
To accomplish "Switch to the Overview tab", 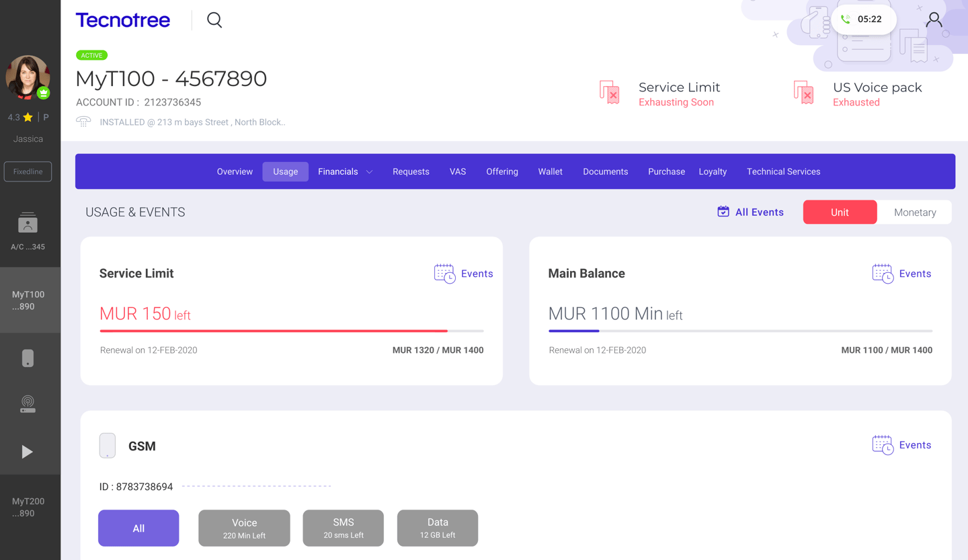I will tap(235, 171).
